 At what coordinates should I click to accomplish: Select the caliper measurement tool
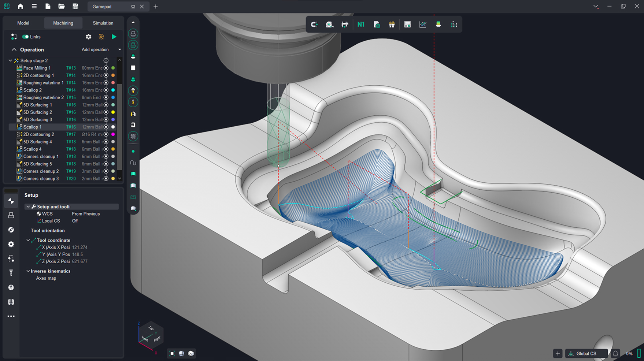[x=345, y=25]
